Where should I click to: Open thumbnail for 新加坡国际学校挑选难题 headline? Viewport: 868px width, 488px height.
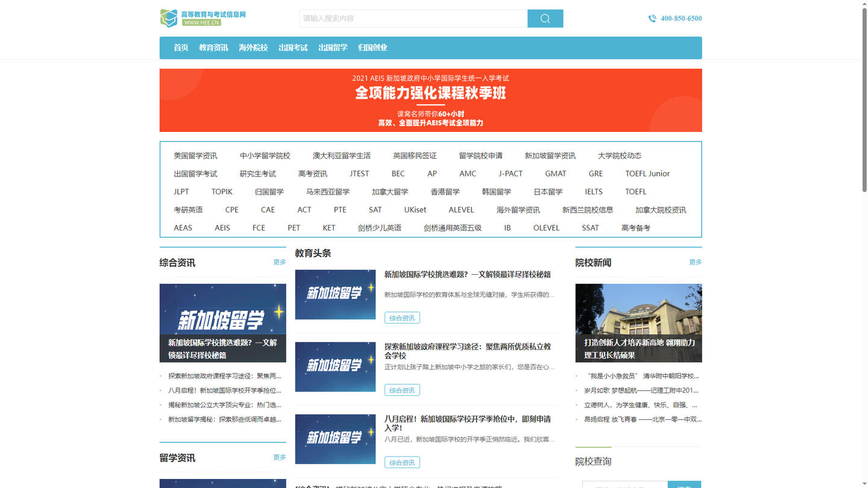coord(335,295)
